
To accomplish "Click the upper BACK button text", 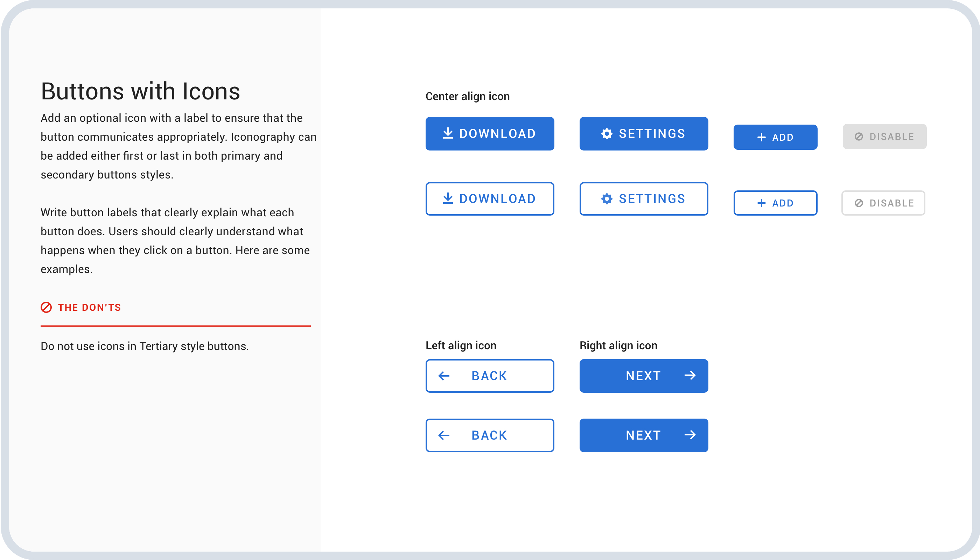I will 489,376.
